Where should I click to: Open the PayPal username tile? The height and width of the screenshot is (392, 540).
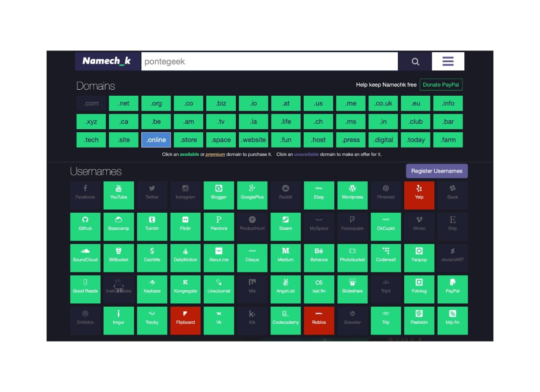pyautogui.click(x=453, y=290)
